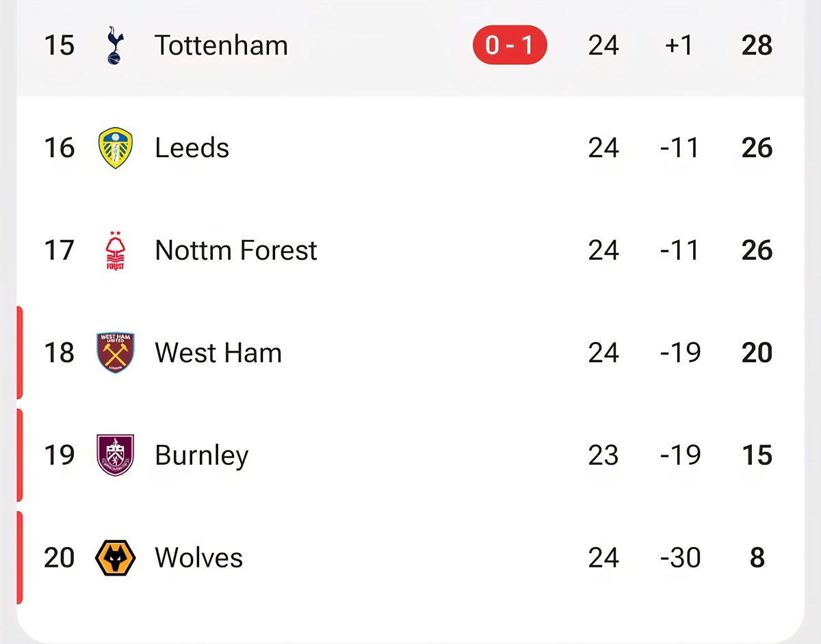Open the Tottenham team name
This screenshot has height=644, width=821.
click(221, 45)
